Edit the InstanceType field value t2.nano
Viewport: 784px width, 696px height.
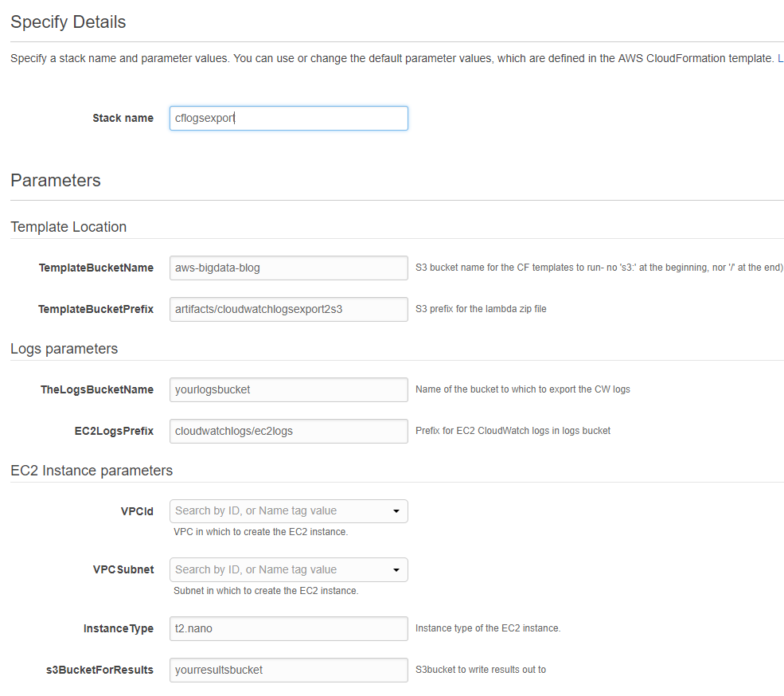click(288, 628)
